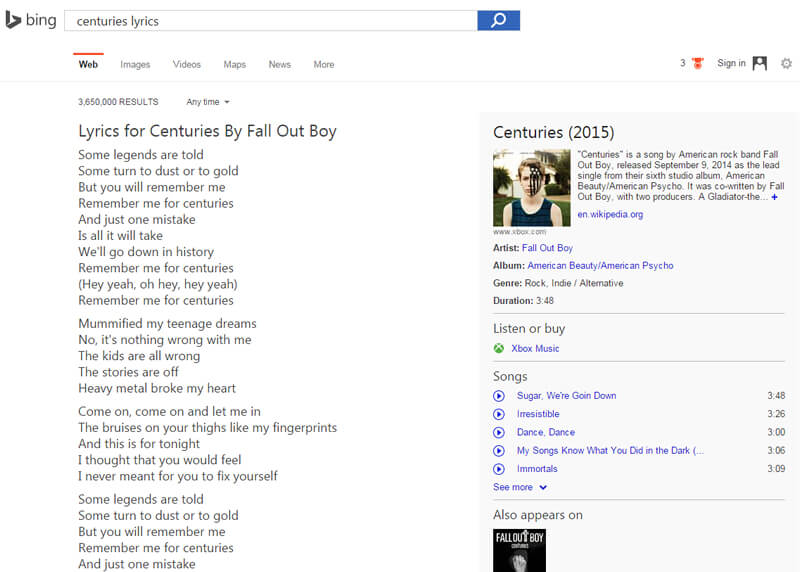Click the Duration: 3:48 text
This screenshot has height=572, width=800.
pos(523,301)
